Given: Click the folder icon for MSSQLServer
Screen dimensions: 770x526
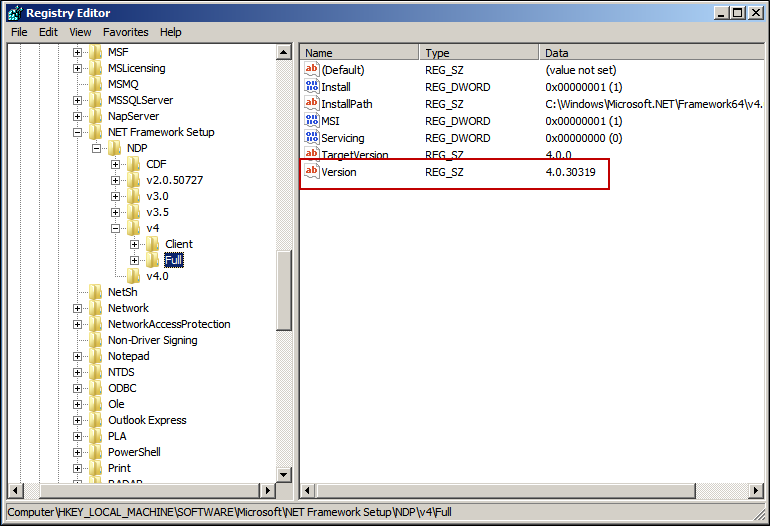Looking at the screenshot, I should (x=96, y=100).
